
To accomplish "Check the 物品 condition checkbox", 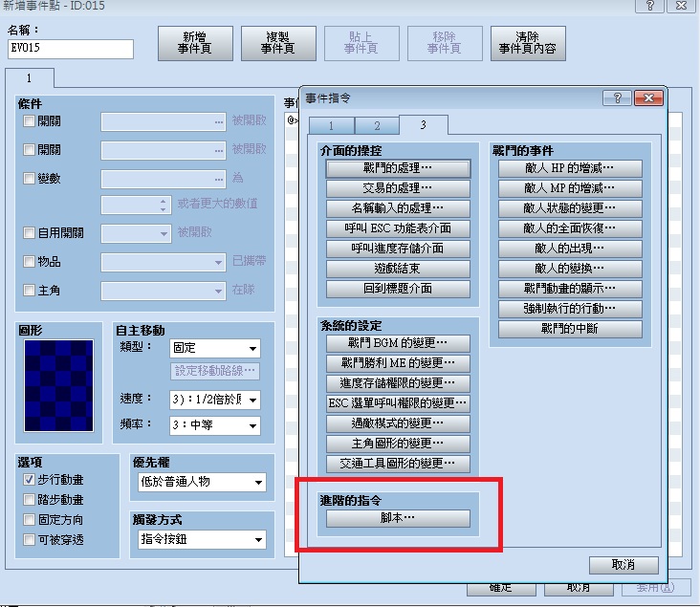I will pos(29,261).
